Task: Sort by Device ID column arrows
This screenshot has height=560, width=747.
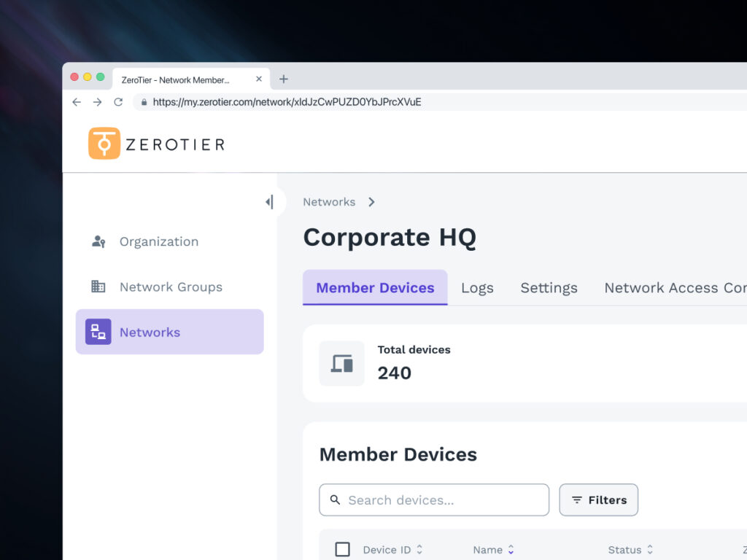Action: pos(419,550)
